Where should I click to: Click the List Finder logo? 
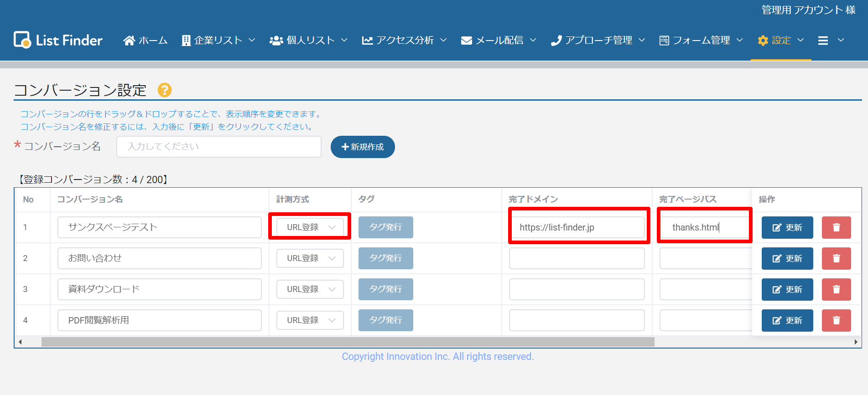(58, 40)
